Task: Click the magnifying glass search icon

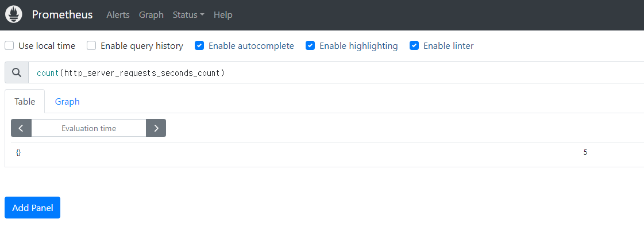Action: [17, 72]
